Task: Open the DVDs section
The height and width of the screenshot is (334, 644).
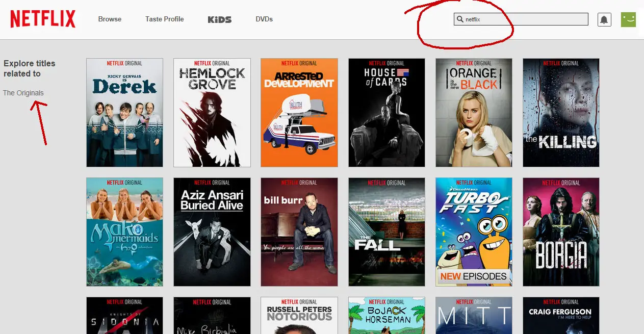Action: 264,19
